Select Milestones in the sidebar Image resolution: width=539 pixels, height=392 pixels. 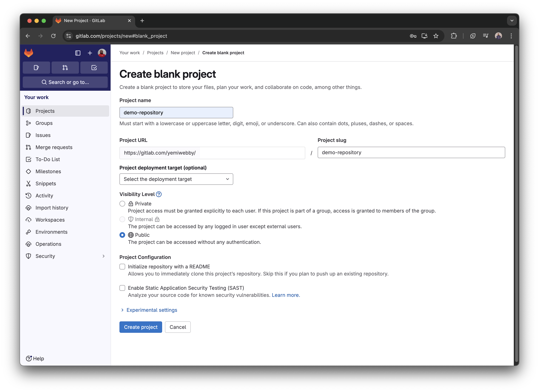(x=48, y=171)
